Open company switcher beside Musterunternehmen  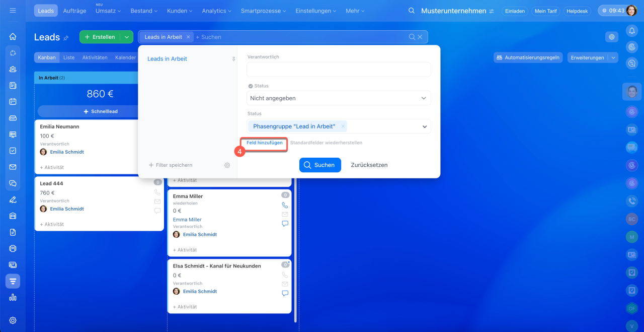click(x=492, y=11)
